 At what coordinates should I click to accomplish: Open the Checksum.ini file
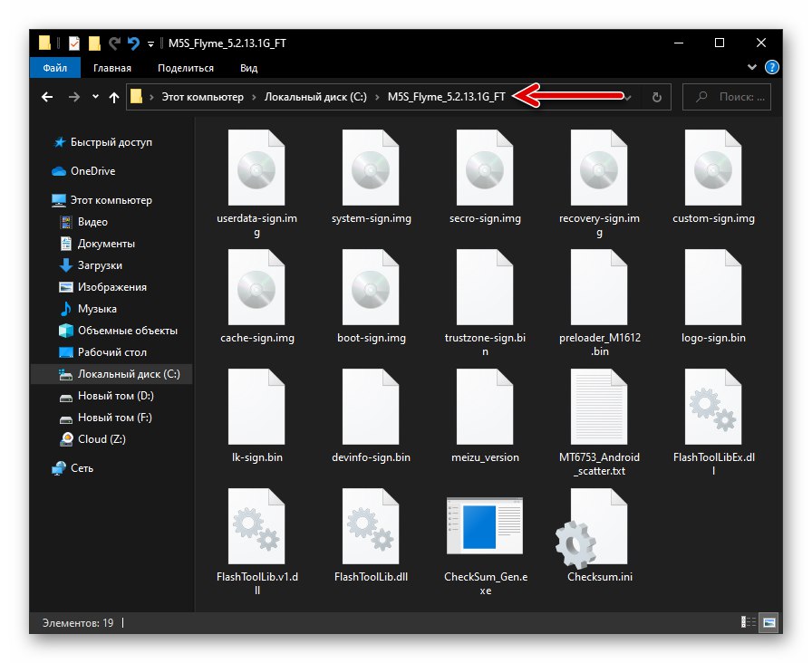(x=599, y=528)
